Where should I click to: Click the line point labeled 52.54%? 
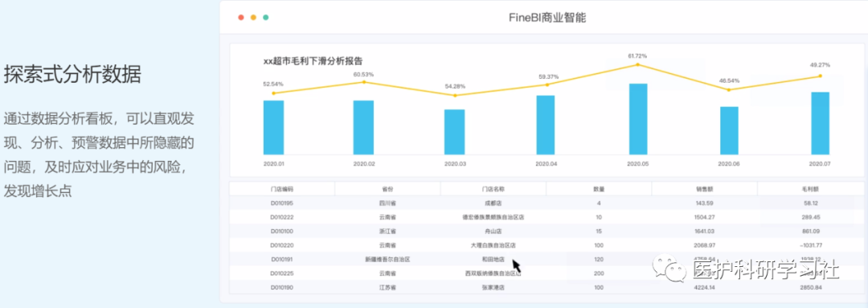(273, 93)
